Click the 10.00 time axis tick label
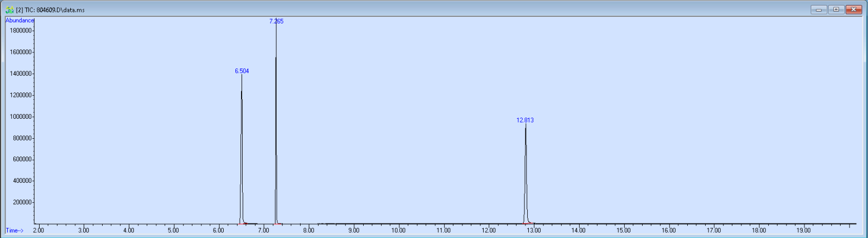Image resolution: width=868 pixels, height=238 pixels. pos(398,230)
